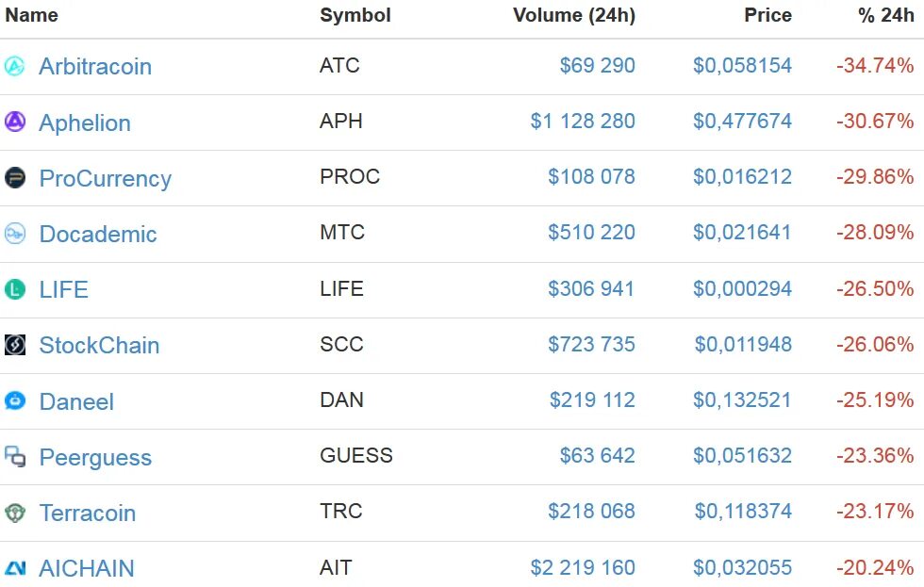Viewport: 924px width, 587px height.
Task: Open the Aphelion coin page link
Action: click(x=85, y=122)
